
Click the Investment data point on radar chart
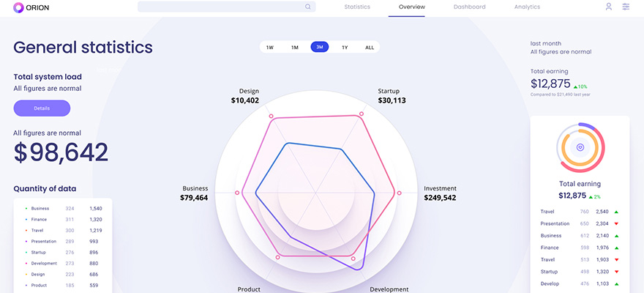[400, 193]
